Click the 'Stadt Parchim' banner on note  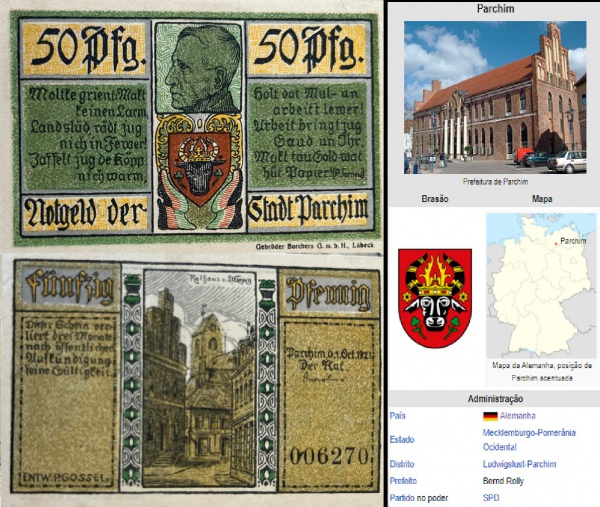click(308, 210)
